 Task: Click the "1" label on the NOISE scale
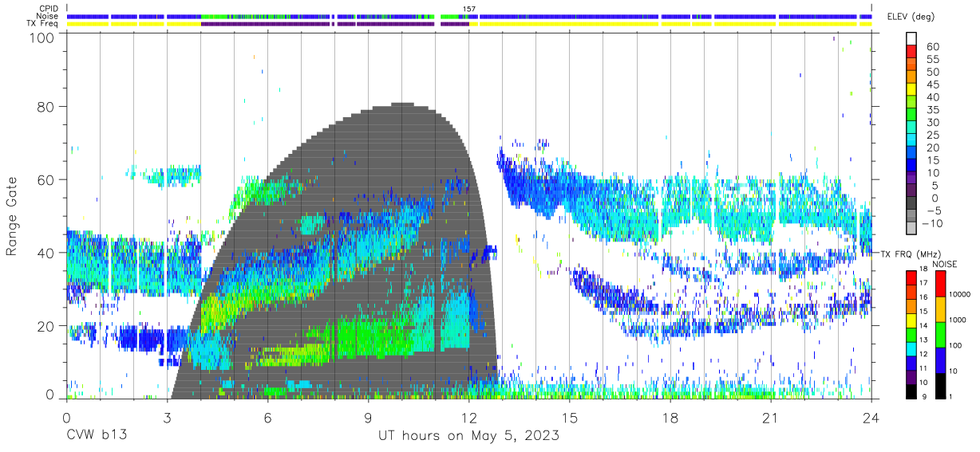pos(950,397)
